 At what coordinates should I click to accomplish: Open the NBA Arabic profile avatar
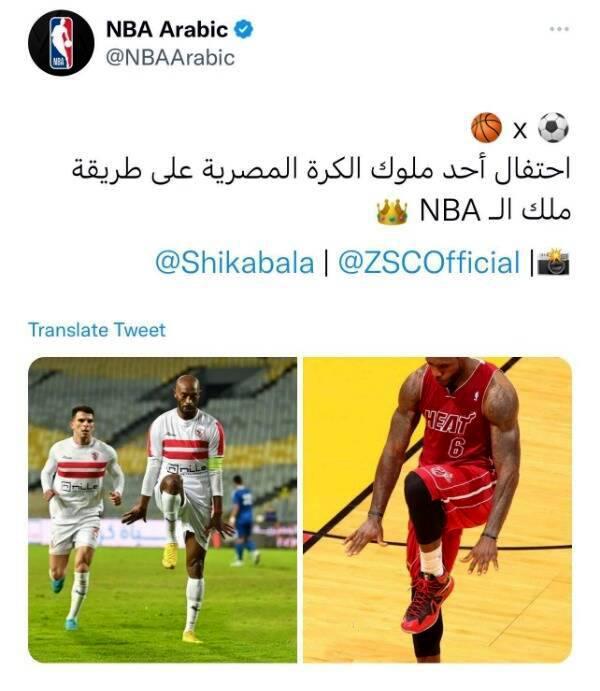61,43
